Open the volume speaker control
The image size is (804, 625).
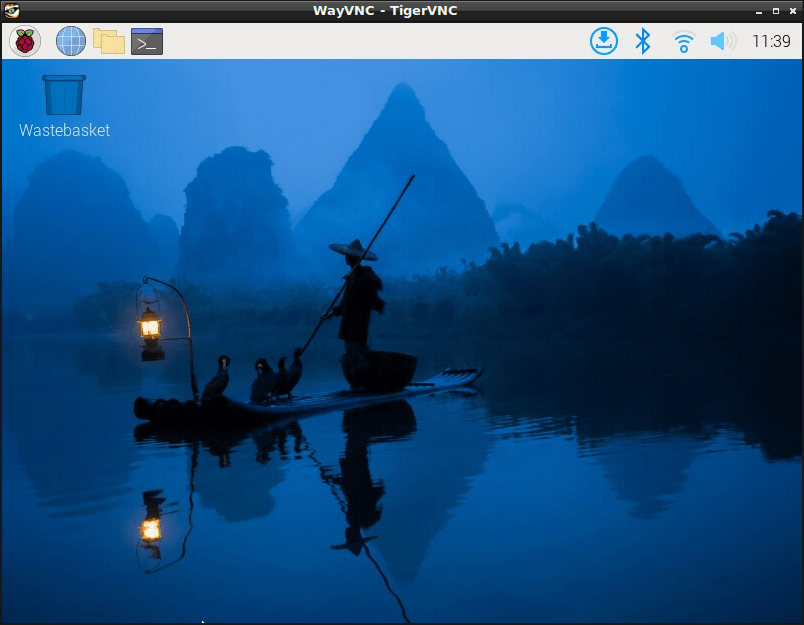click(723, 41)
